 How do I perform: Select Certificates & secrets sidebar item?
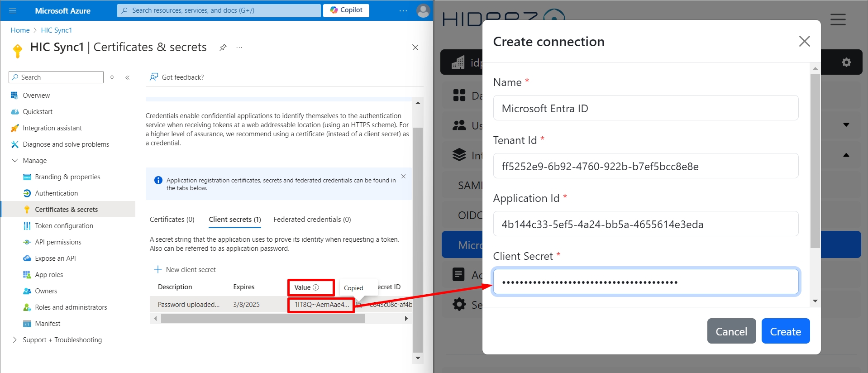68,210
